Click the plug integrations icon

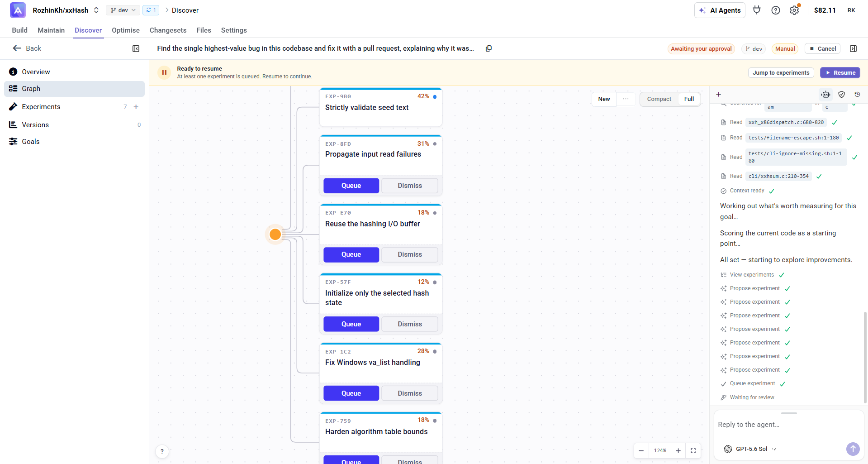757,10
